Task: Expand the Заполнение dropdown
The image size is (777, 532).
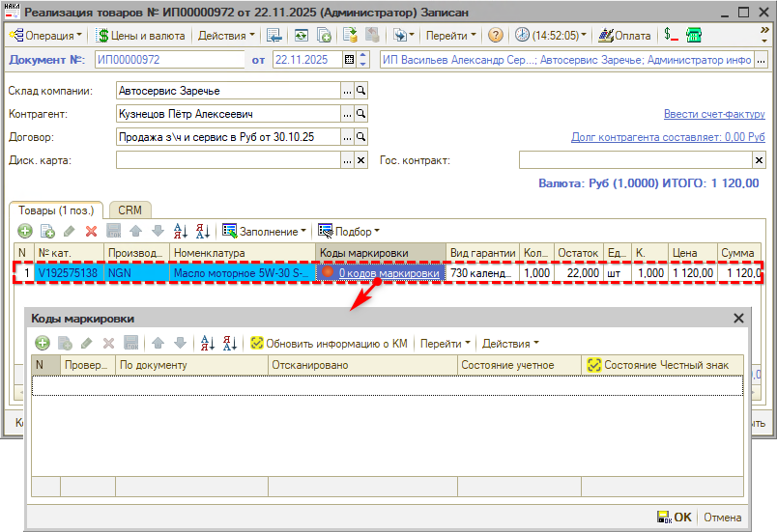Action: tap(265, 232)
